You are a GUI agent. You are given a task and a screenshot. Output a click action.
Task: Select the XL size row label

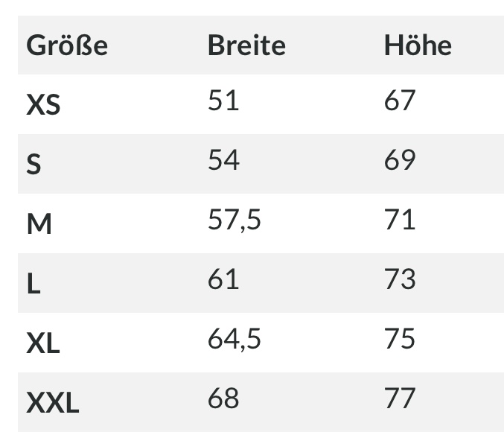click(x=43, y=343)
